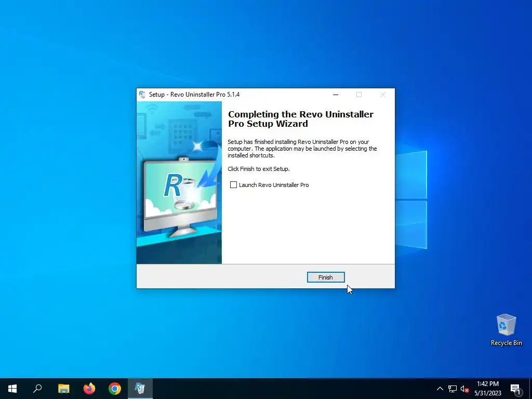Click the 'Setup - Revo Uninstaller Pro 5.1.4' title

click(x=194, y=95)
